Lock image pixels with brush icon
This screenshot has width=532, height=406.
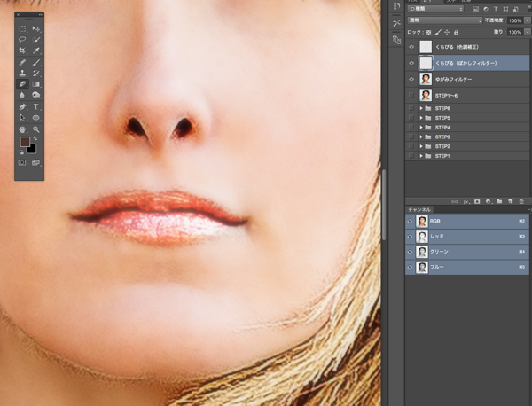[x=438, y=32]
